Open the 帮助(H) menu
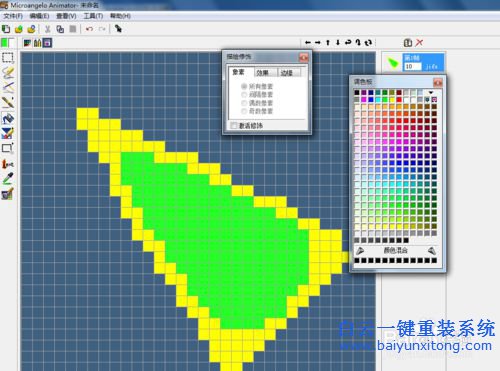The height and width of the screenshot is (371, 500). click(120, 16)
